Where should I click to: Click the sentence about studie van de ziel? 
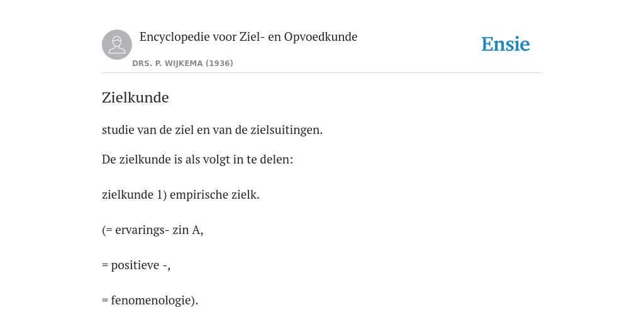(213, 130)
